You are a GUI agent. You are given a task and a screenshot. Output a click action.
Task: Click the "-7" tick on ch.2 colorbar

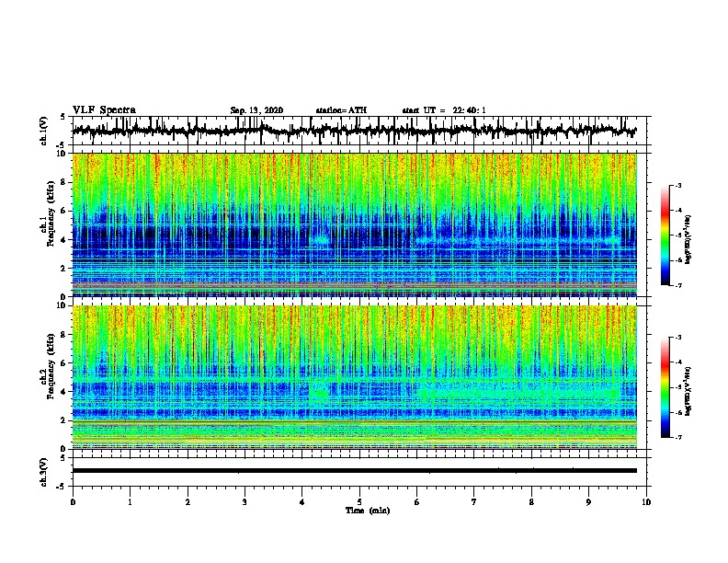click(677, 437)
